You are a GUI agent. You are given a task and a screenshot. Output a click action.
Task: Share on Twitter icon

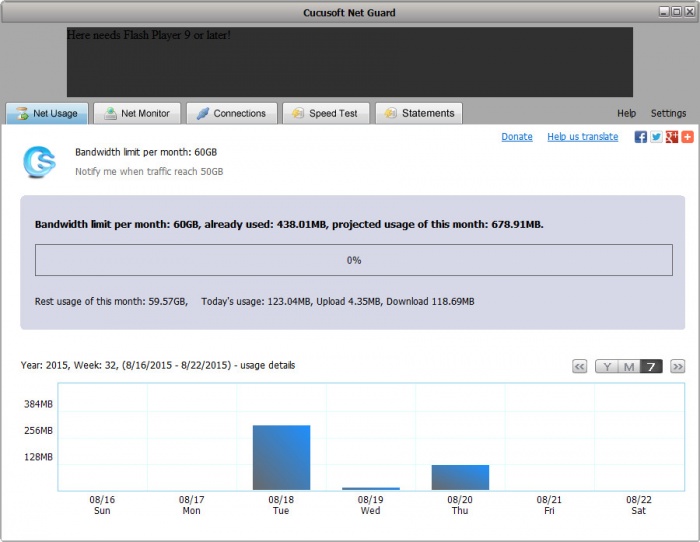point(656,137)
